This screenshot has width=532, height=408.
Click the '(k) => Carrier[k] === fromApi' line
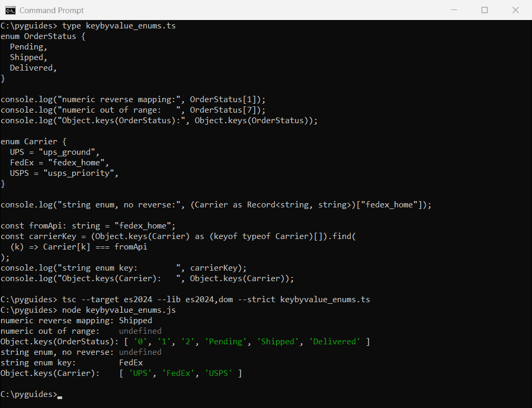[78, 247]
